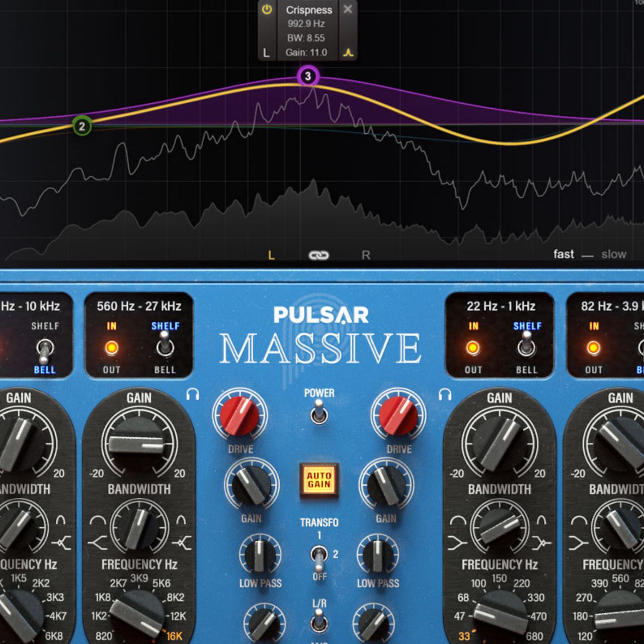Click the 8K2 frequency label
Image resolution: width=644 pixels, height=644 pixels.
[176, 598]
